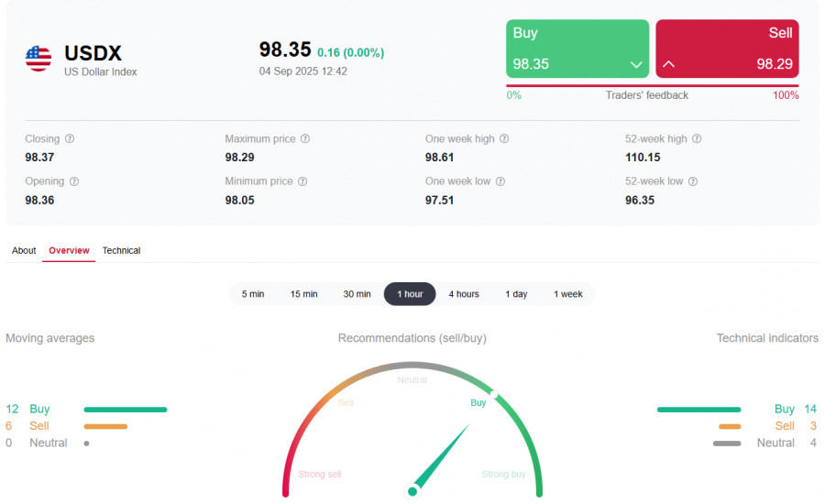This screenshot has height=504, width=825.
Task: Click the Strong sell gauge label
Action: tap(320, 474)
